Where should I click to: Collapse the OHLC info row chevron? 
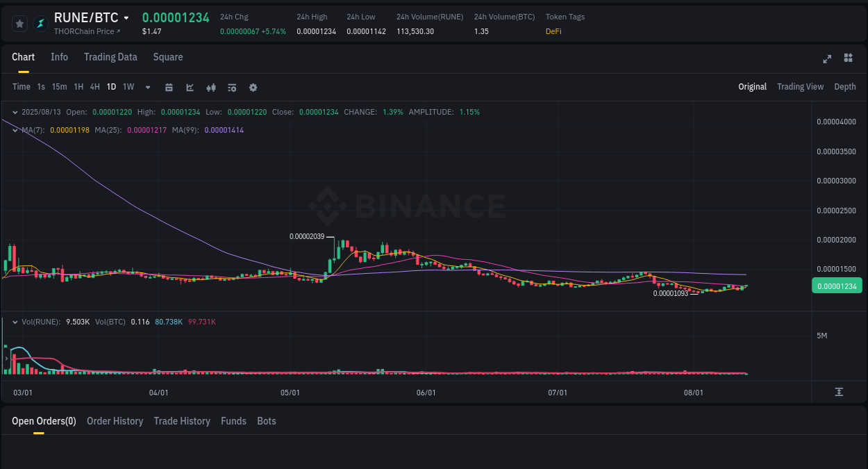pos(15,112)
